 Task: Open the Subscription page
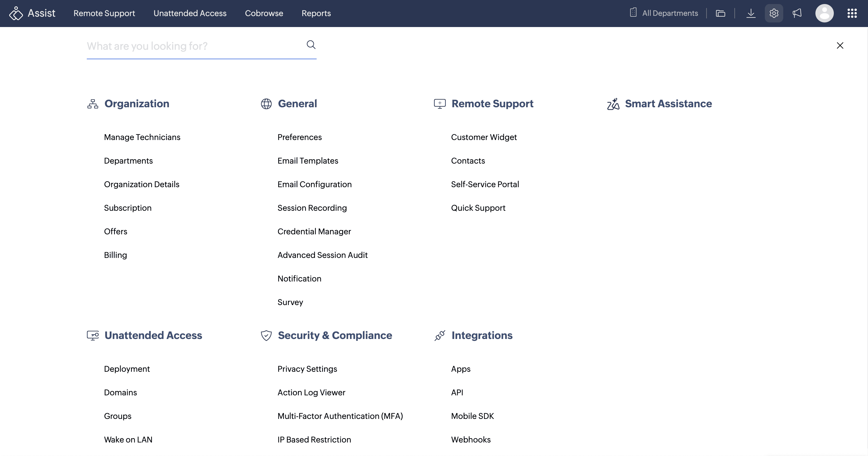point(128,208)
